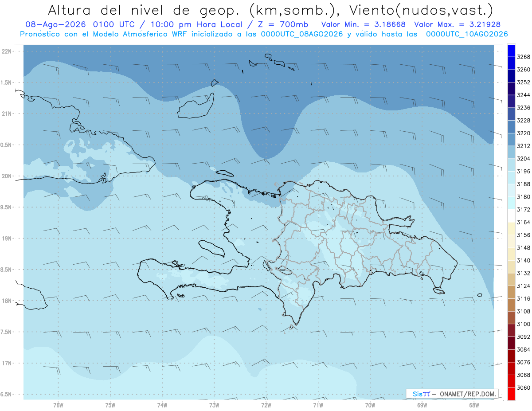This screenshot has height=411, width=532.
Task: Click the "3100" colorbar value
Action: [524, 324]
